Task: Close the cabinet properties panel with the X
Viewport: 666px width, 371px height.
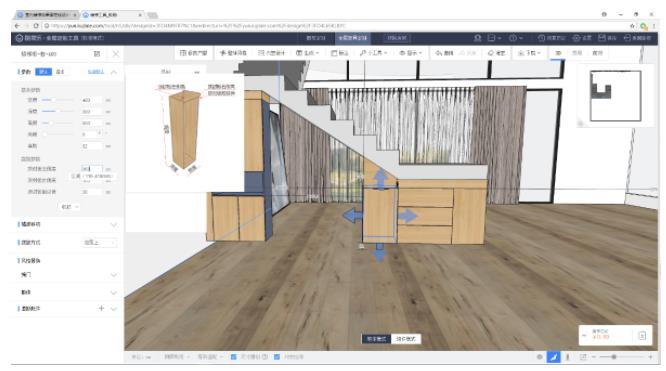Action: [116, 54]
